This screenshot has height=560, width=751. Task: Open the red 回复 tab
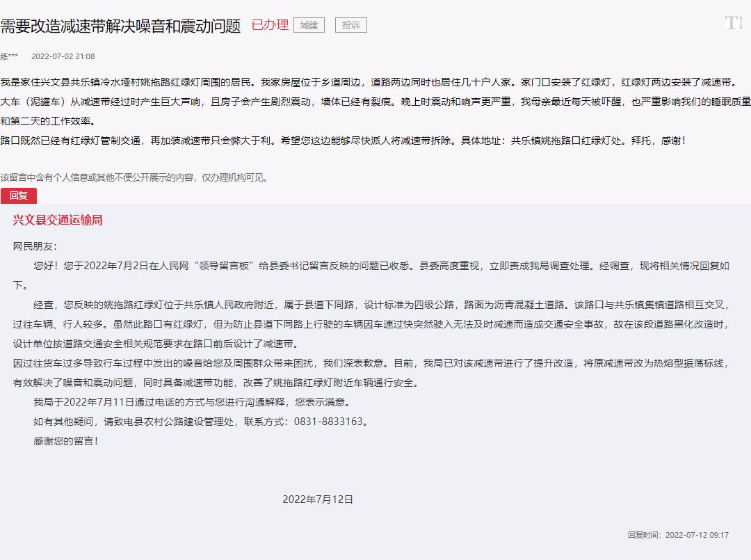click(x=19, y=196)
